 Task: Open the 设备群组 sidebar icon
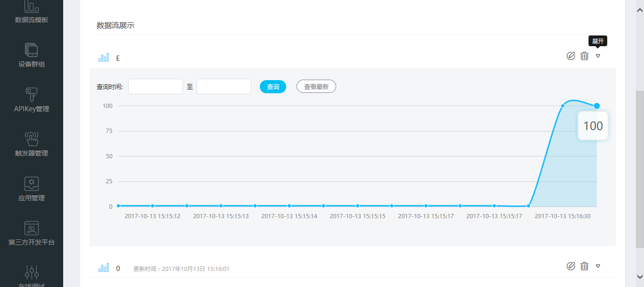point(32,50)
